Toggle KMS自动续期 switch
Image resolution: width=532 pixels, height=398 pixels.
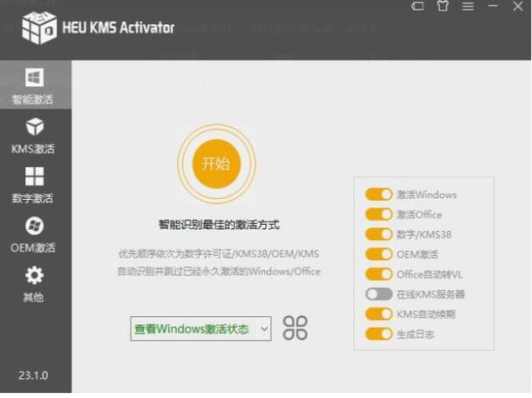[x=379, y=314]
